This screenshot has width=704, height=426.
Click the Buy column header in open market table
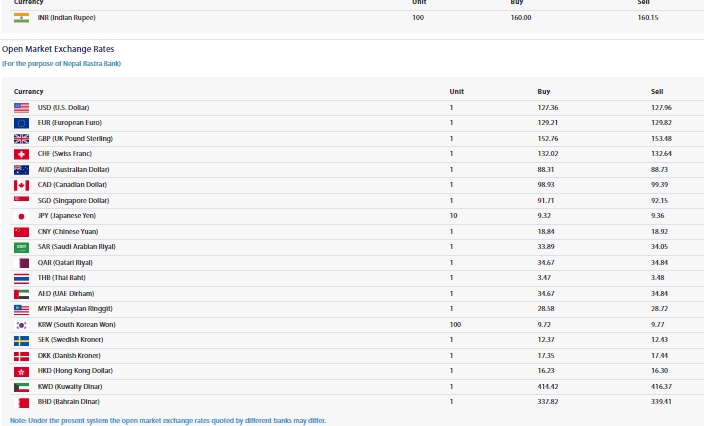click(x=544, y=91)
